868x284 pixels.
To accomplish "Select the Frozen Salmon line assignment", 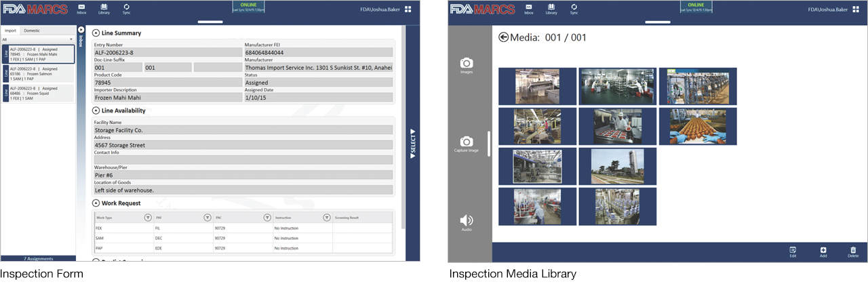I will (38, 74).
